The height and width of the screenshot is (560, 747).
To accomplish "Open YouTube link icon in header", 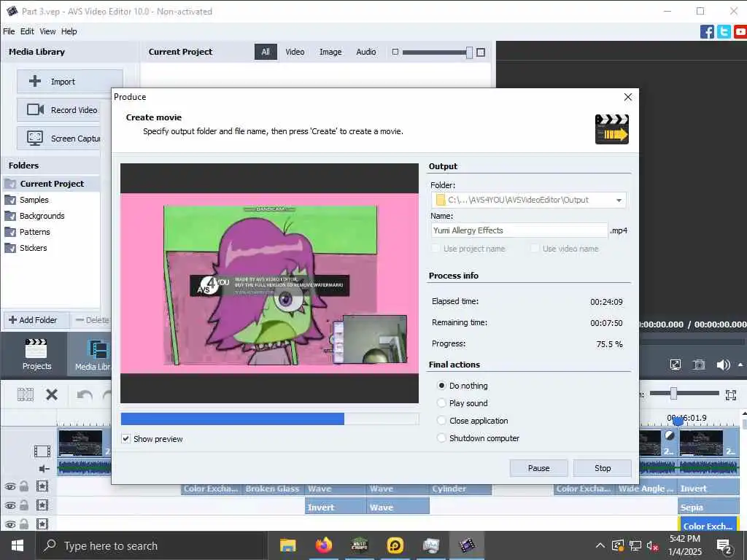I will [x=740, y=32].
